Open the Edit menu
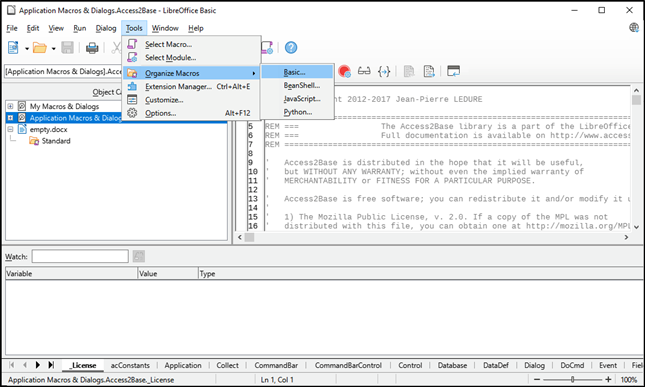This screenshot has height=387, width=645. click(x=33, y=28)
